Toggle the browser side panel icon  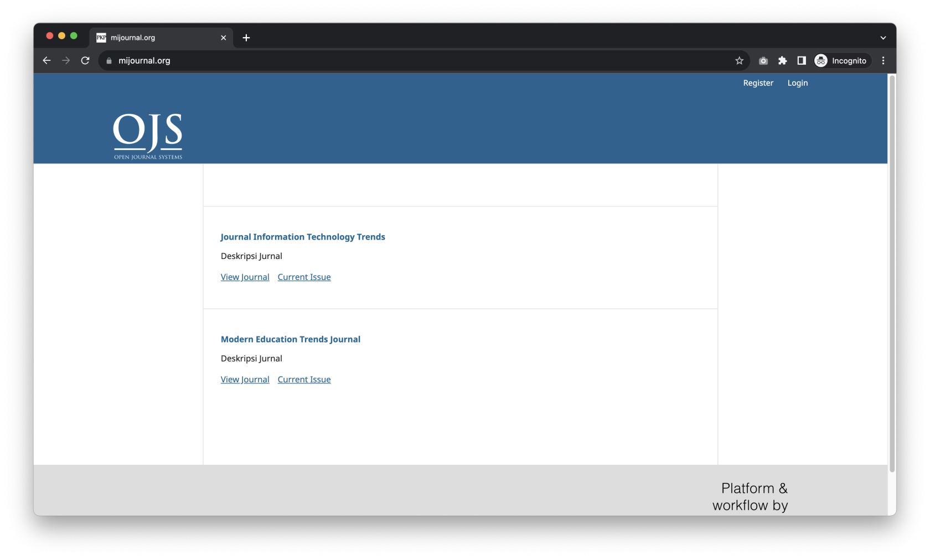801,61
